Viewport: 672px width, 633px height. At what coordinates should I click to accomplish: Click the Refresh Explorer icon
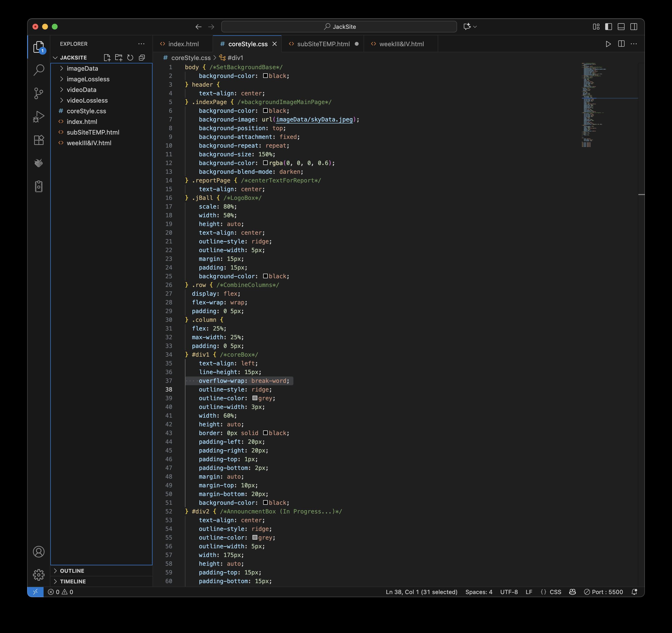point(130,58)
